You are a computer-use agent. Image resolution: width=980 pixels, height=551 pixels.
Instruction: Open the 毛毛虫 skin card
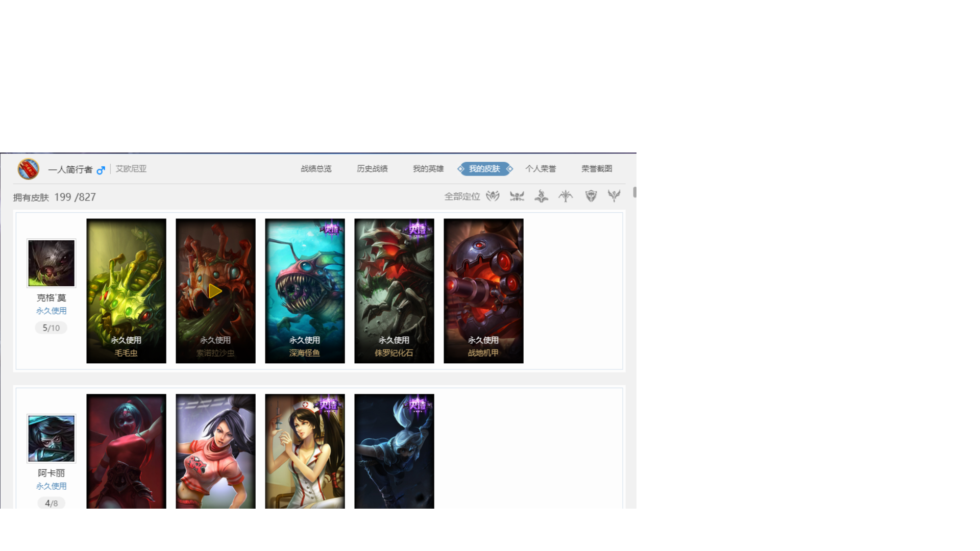[126, 291]
